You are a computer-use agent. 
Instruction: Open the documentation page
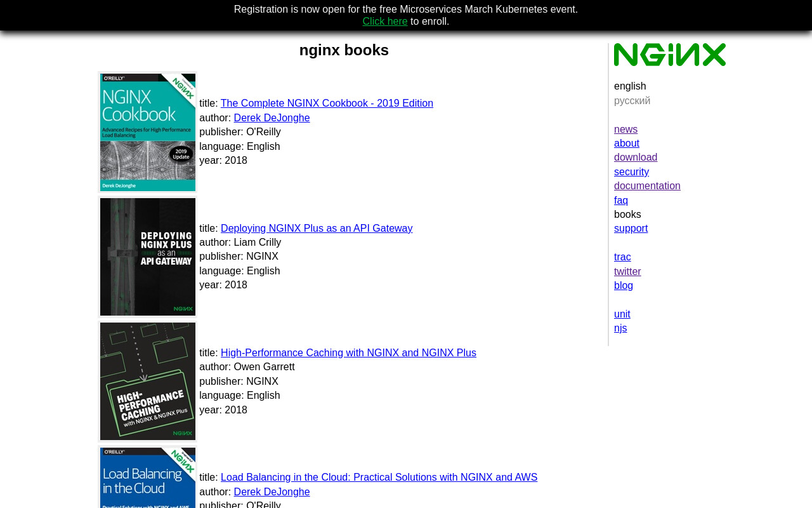tap(647, 186)
